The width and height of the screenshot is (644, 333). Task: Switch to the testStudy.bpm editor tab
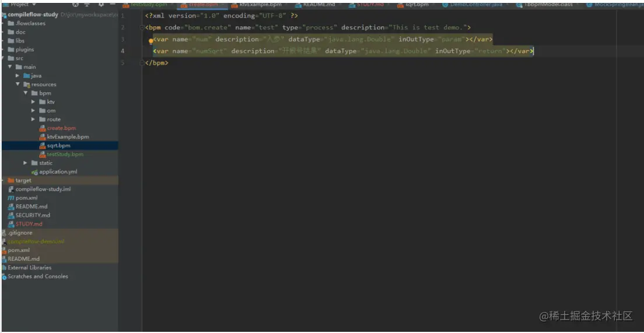(x=149, y=5)
